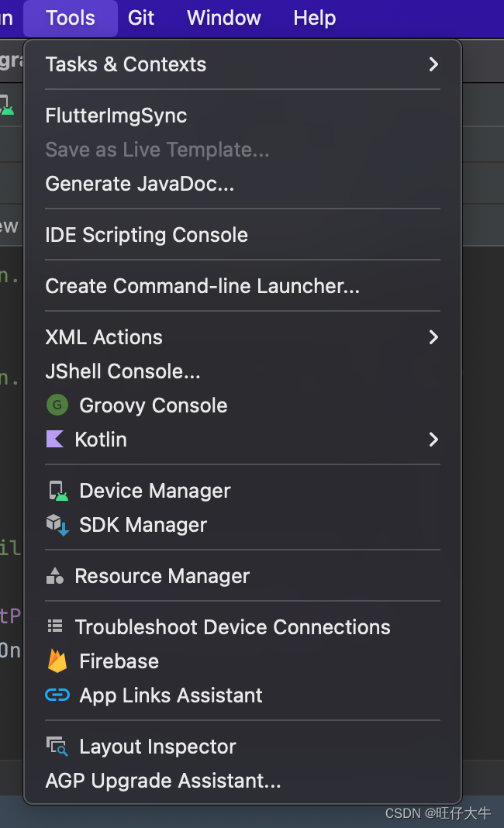Viewport: 504px width, 828px height.
Task: Click the Device Manager phone icon
Action: (57, 491)
